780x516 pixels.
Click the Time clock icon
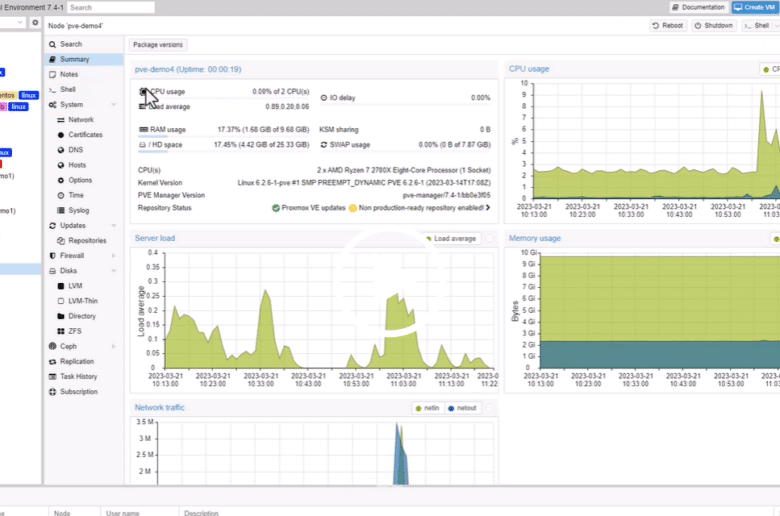click(x=61, y=196)
